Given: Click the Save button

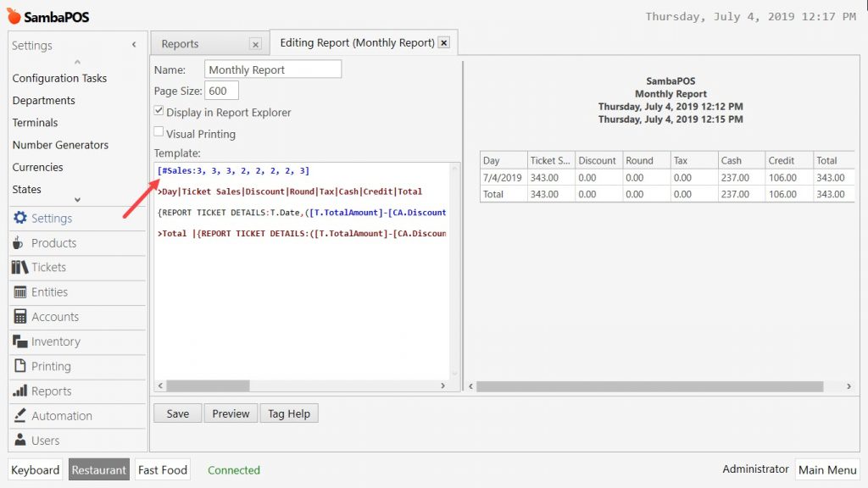Looking at the screenshot, I should pos(178,413).
